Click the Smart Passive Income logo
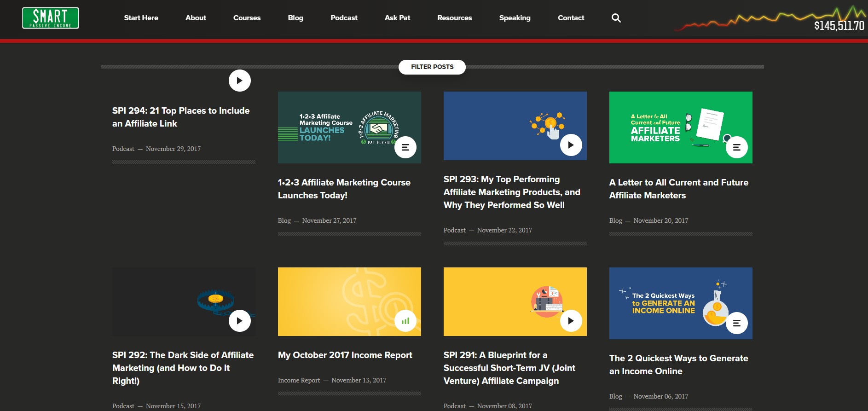 click(51, 18)
